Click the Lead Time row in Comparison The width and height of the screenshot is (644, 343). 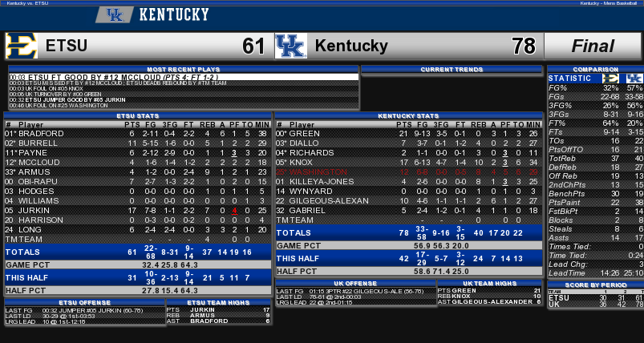pos(595,273)
